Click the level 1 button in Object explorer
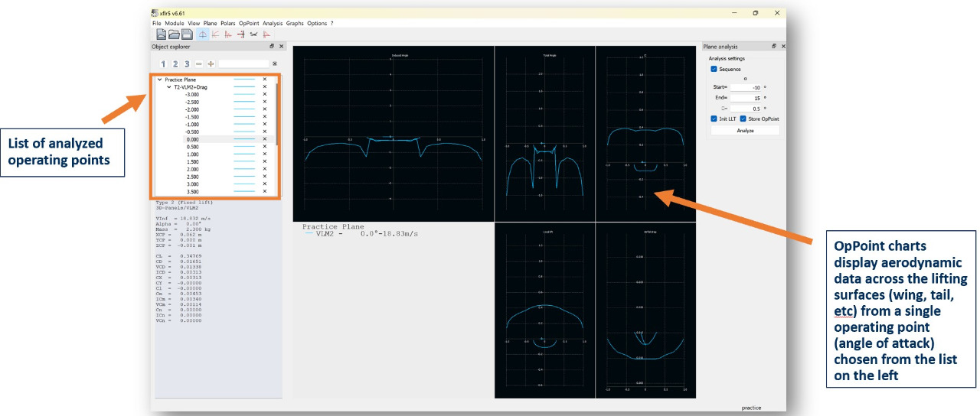This screenshot has width=980, height=416. pos(163,63)
